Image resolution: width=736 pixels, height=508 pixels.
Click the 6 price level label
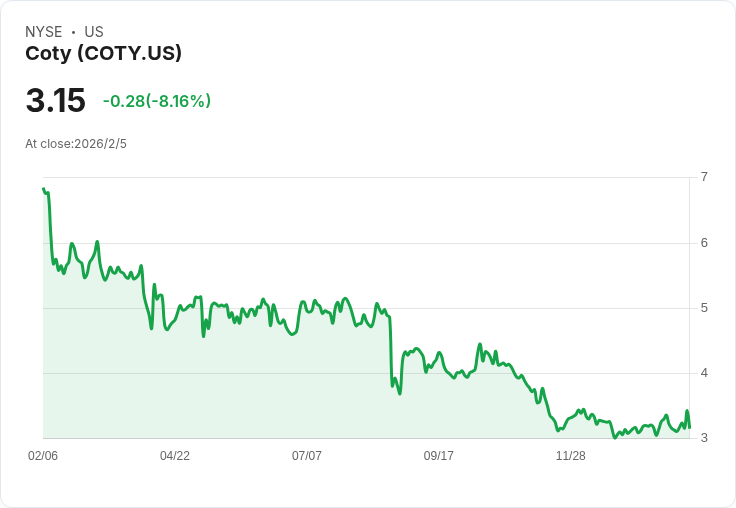pyautogui.click(x=704, y=243)
